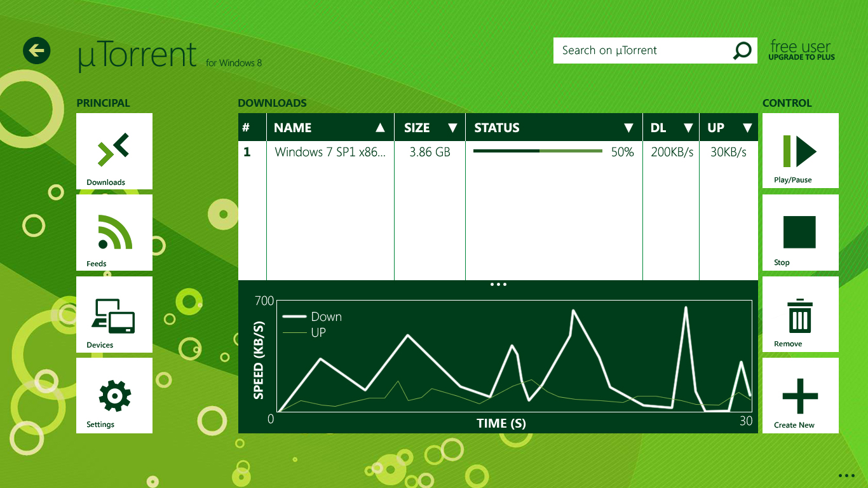
Task: Go back with the arrow button
Action: (x=37, y=50)
